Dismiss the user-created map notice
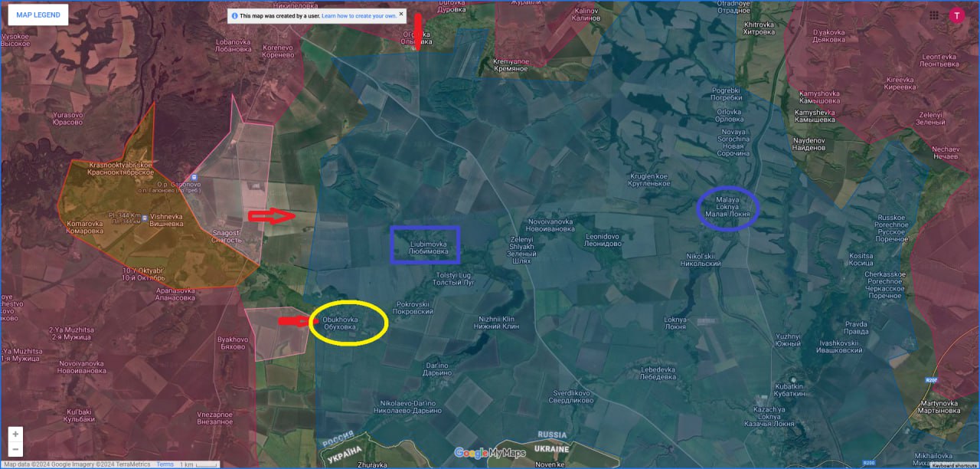Screen dimensions: 980x469 (x=400, y=14)
